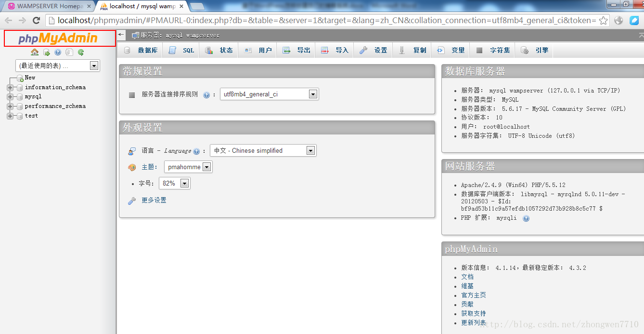
Task: Switch to the 状态 tab
Action: coord(219,50)
